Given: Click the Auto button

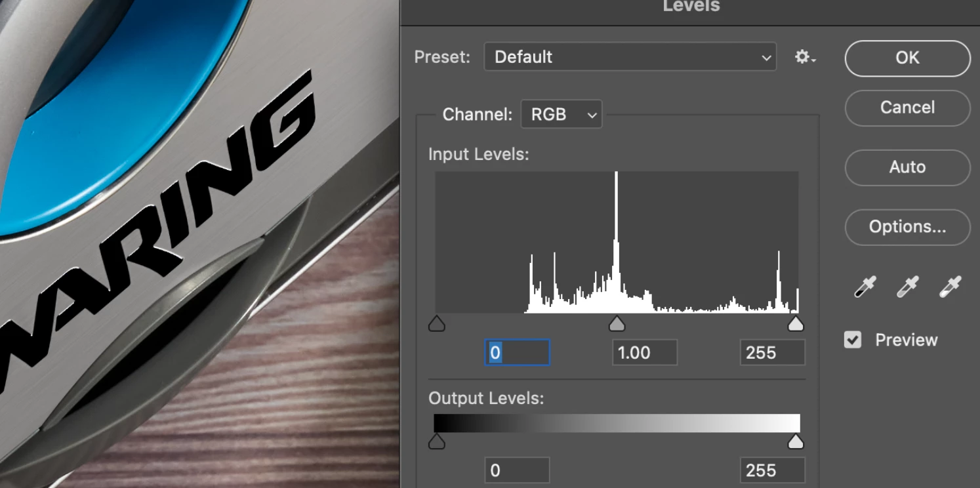Looking at the screenshot, I should click(908, 167).
